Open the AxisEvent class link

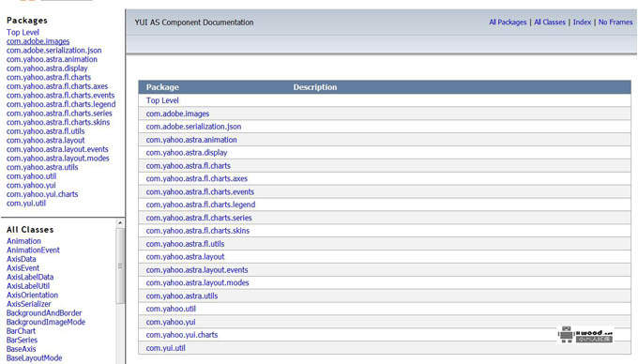click(x=23, y=268)
